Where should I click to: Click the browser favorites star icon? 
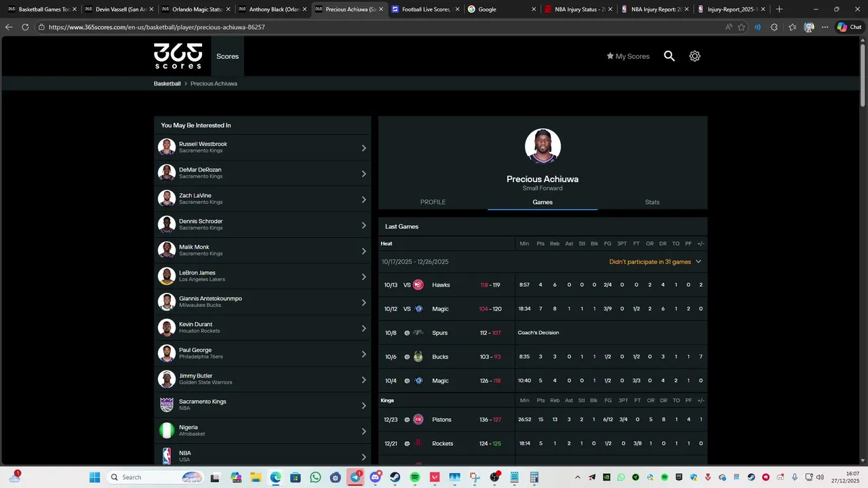741,27
